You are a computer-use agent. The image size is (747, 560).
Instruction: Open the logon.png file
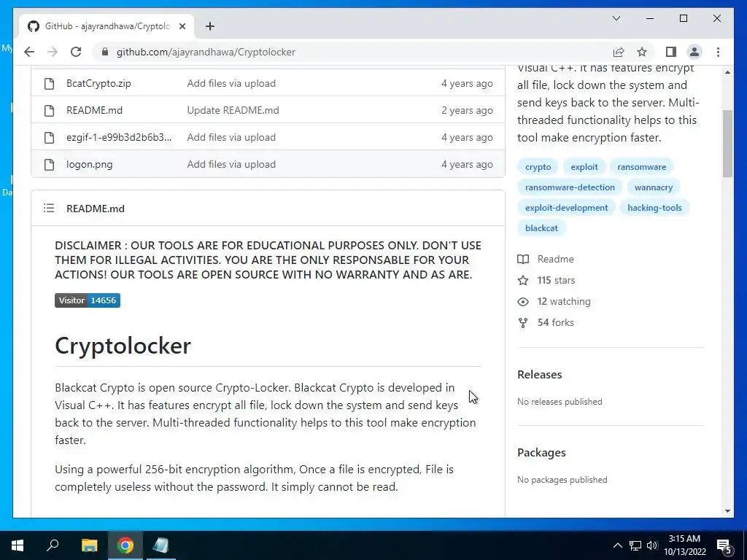point(90,164)
